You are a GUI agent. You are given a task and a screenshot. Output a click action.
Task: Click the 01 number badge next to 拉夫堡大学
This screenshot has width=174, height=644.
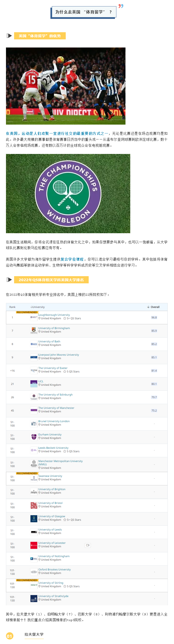10,636
